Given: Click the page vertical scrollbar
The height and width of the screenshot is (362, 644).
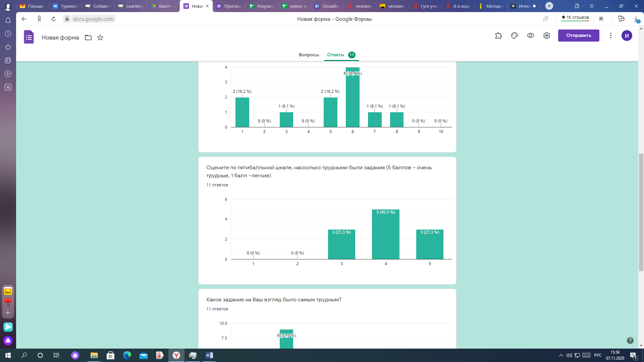Looking at the screenshot, I should click(x=641, y=212).
